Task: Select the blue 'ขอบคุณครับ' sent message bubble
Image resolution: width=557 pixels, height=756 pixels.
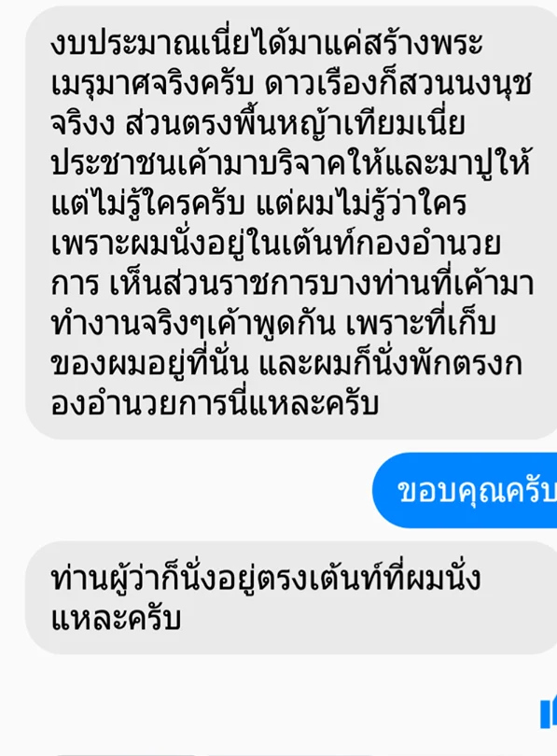Action: 465,490
